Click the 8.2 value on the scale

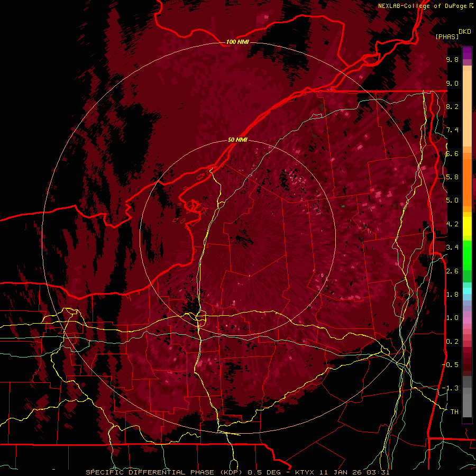[x=452, y=106]
